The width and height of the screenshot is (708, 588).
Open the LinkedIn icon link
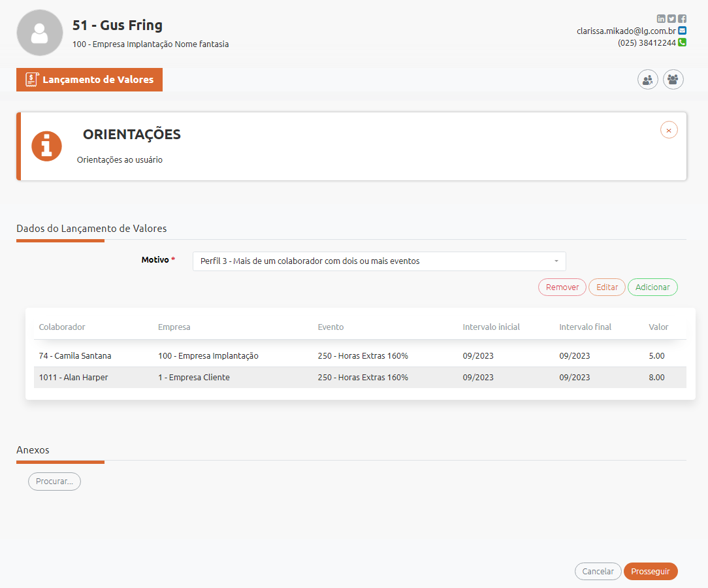(661, 18)
